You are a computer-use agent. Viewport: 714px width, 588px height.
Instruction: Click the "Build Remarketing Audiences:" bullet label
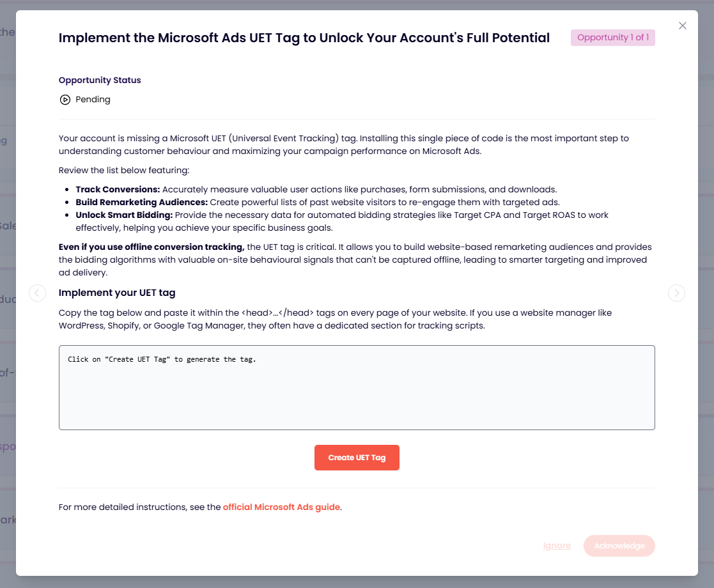[x=142, y=202]
